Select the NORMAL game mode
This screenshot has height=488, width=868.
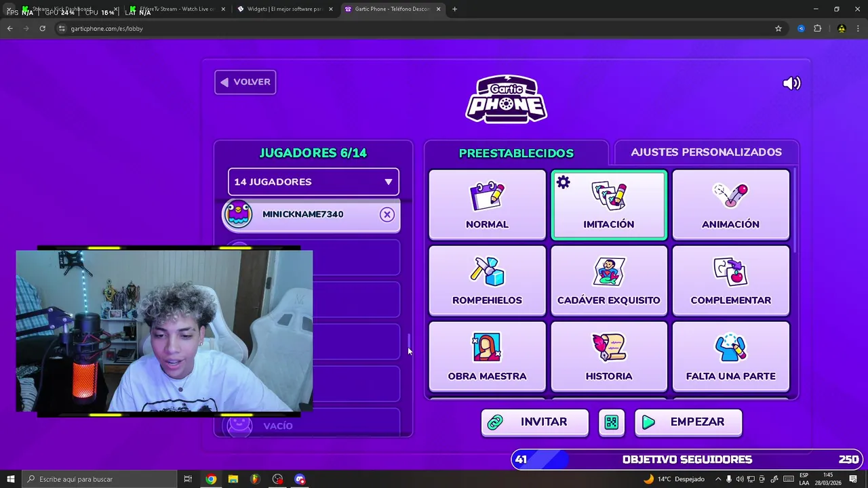point(487,205)
